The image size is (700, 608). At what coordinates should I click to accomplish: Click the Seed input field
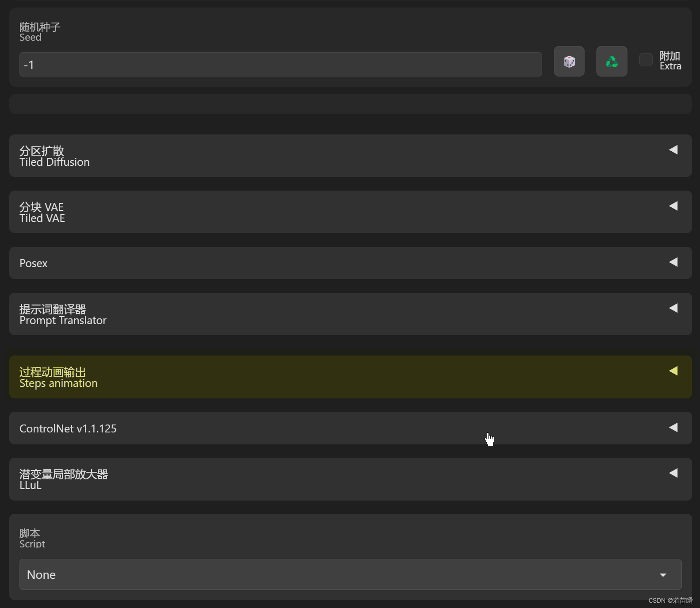(281, 65)
